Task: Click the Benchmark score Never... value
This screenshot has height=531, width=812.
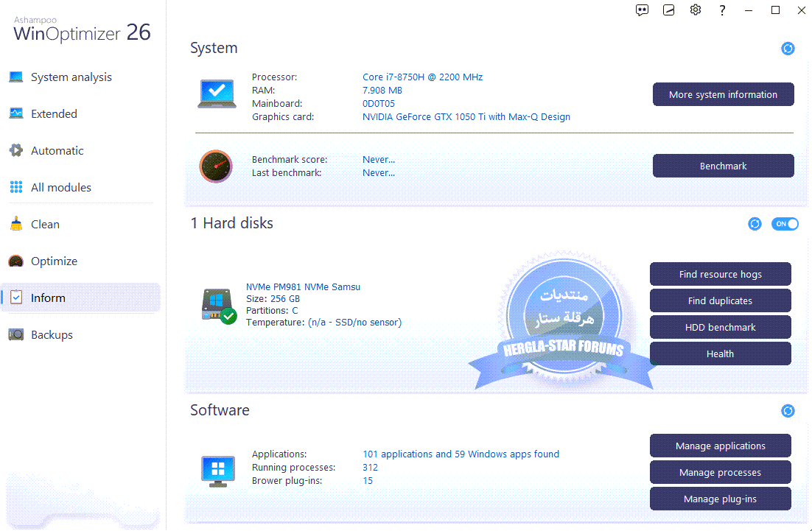Action: click(379, 159)
